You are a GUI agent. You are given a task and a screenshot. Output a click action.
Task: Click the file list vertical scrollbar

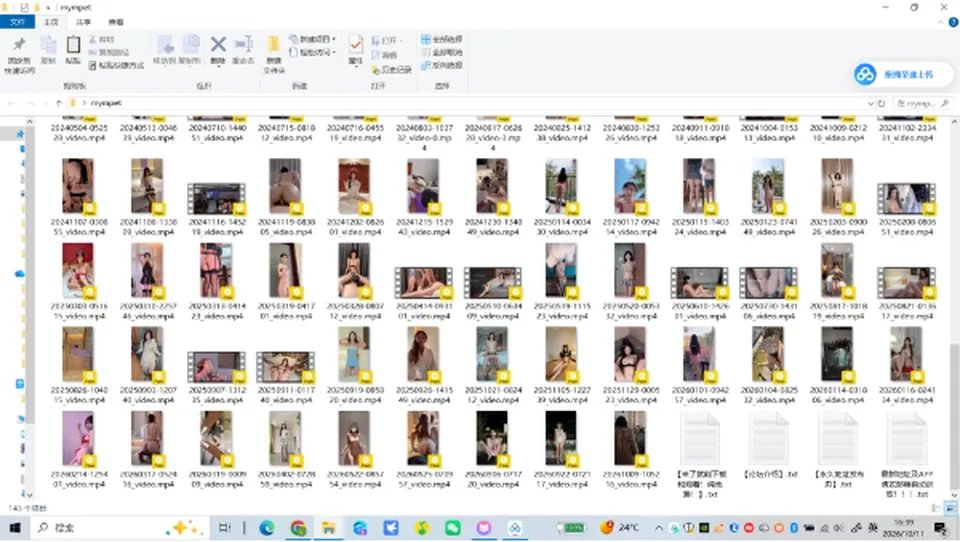pyautogui.click(x=954, y=416)
